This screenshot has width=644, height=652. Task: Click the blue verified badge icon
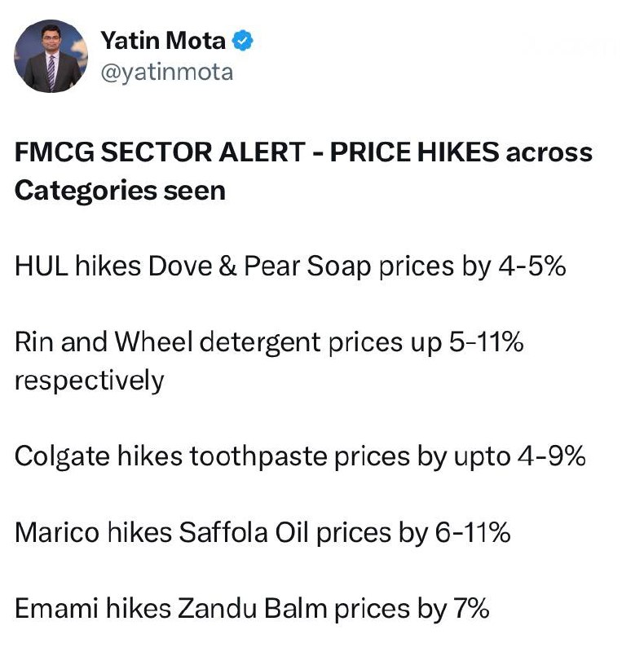242,41
